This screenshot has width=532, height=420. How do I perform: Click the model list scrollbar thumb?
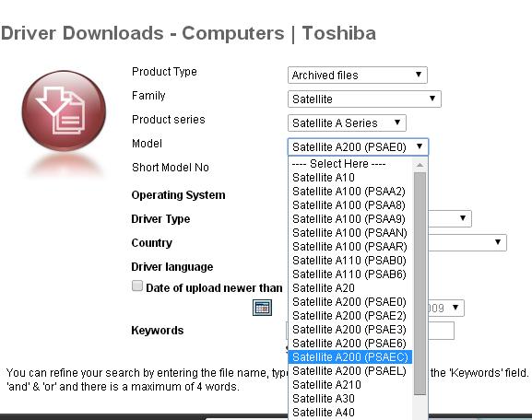point(420,284)
